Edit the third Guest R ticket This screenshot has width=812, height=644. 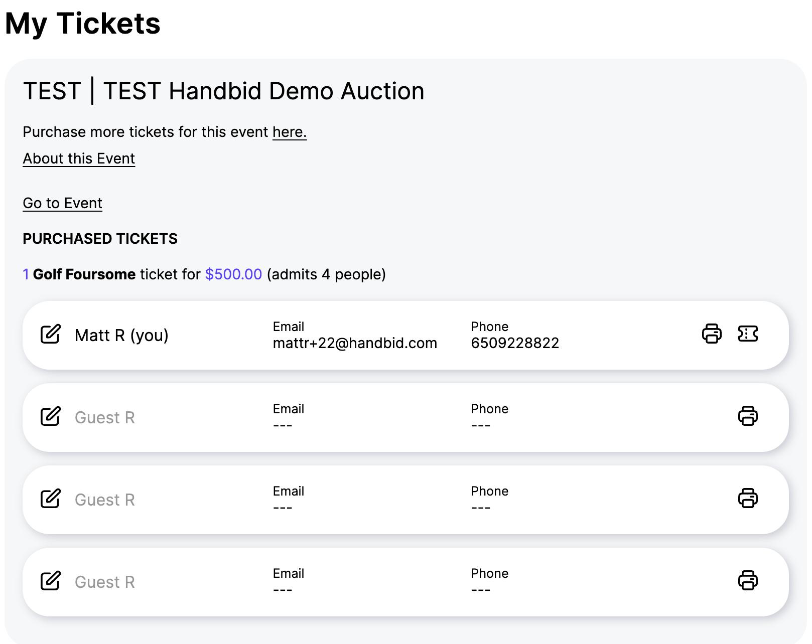click(x=49, y=581)
